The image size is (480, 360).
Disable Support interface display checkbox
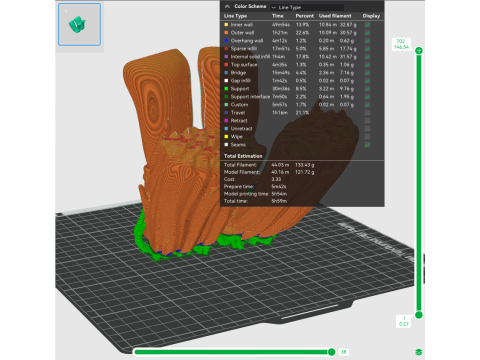pyautogui.click(x=367, y=97)
